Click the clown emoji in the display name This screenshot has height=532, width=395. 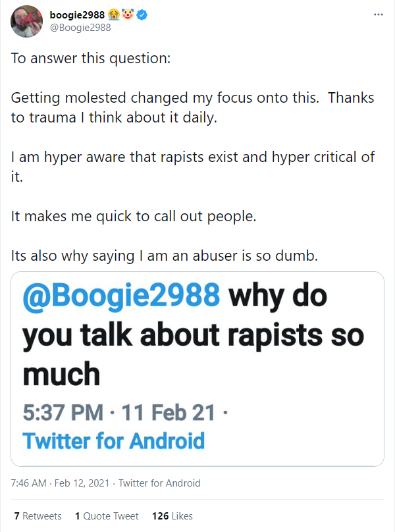125,14
